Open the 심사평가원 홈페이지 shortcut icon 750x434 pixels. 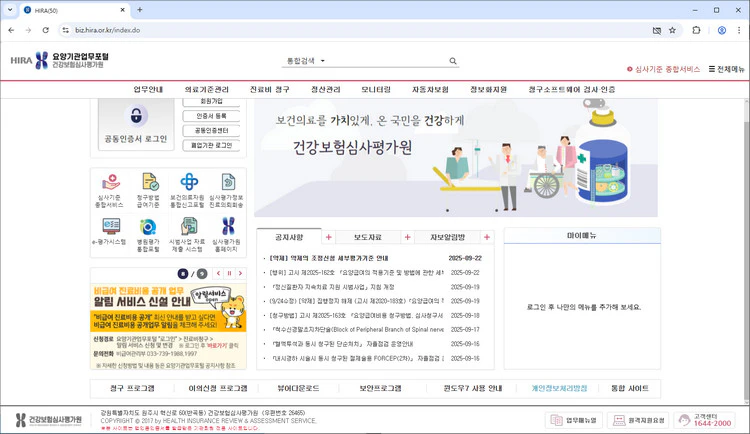coord(228,226)
